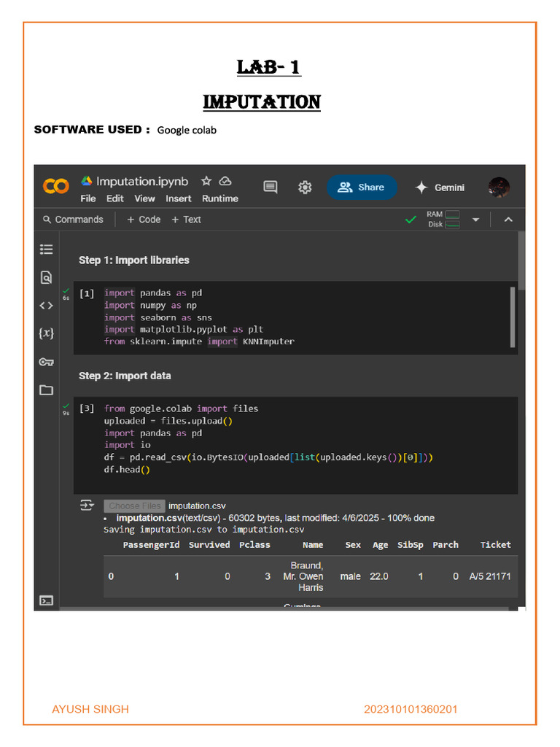This screenshot has width=560, height=747.
Task: Open the comments panel icon
Action: [271, 187]
